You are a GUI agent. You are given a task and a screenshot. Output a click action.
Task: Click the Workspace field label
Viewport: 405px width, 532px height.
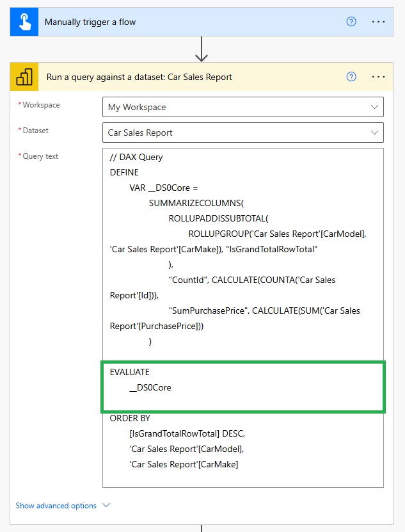41,105
